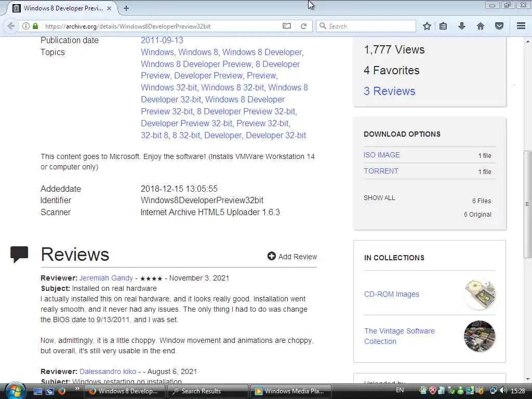This screenshot has height=399, width=532.
Task: Click the Vintage Software Collection thumbnail
Action: tap(480, 336)
